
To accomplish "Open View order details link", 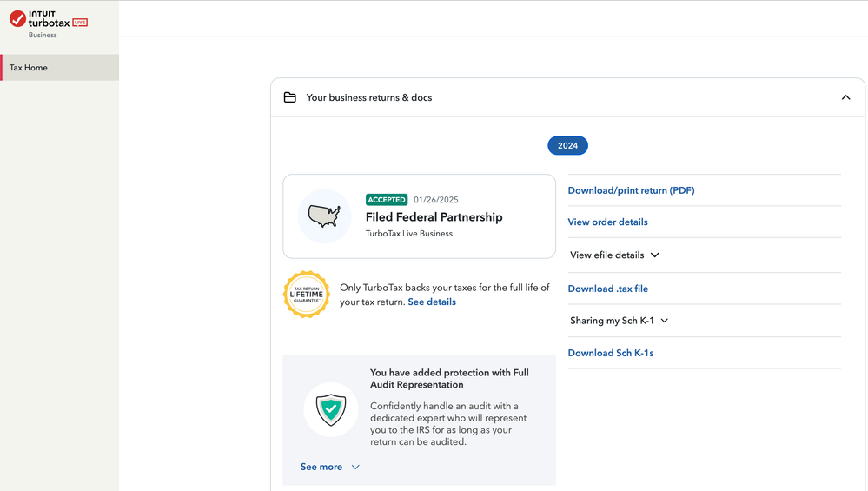I will click(607, 222).
